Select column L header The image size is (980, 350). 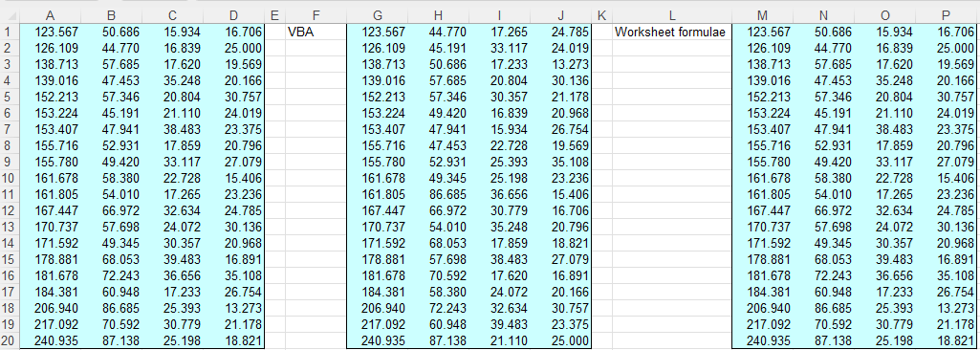point(671,15)
